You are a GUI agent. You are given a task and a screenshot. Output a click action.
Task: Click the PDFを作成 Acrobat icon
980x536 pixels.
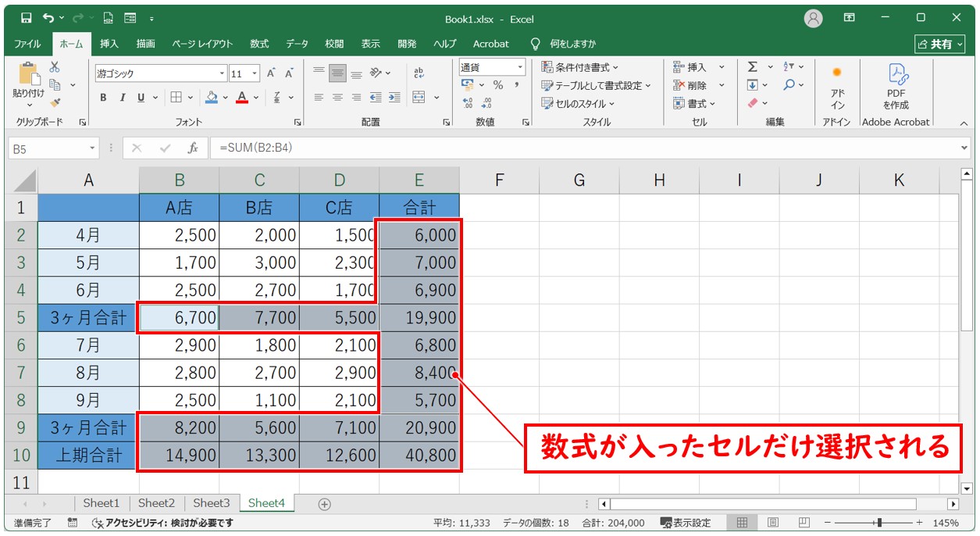896,86
